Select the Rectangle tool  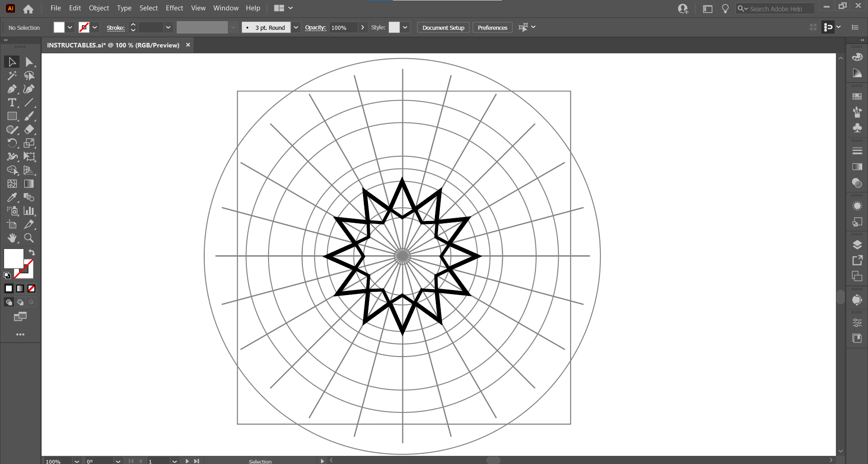[12, 116]
